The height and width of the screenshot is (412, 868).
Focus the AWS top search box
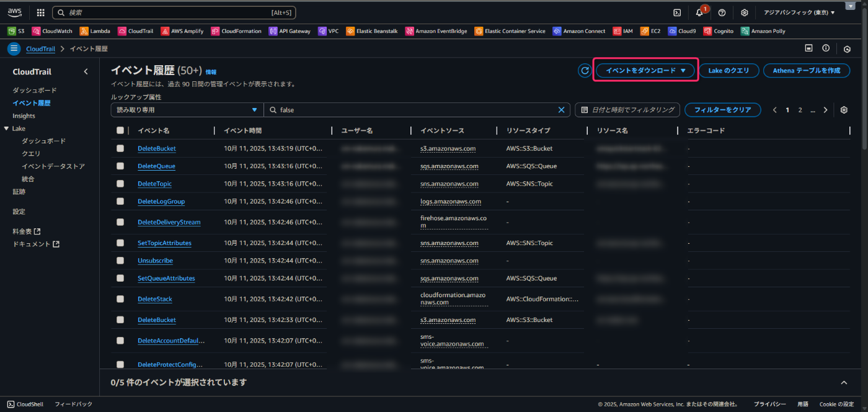click(x=174, y=12)
